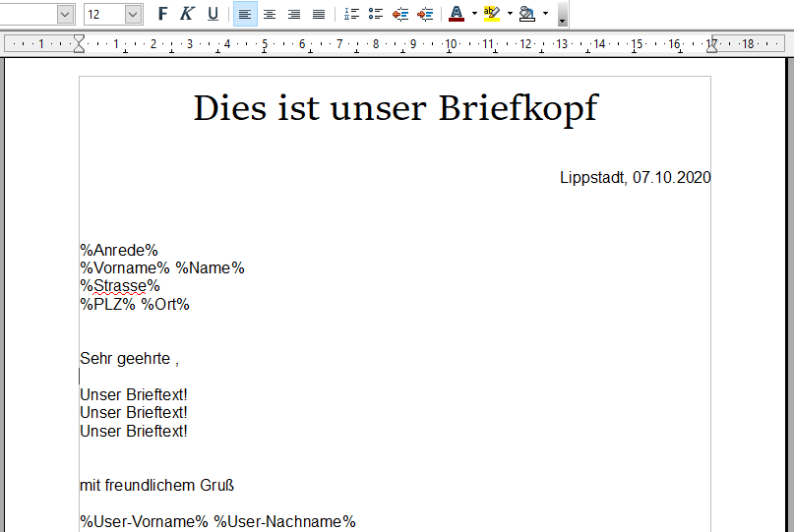The image size is (794, 532).
Task: Open the font size dropdown
Action: click(x=133, y=14)
